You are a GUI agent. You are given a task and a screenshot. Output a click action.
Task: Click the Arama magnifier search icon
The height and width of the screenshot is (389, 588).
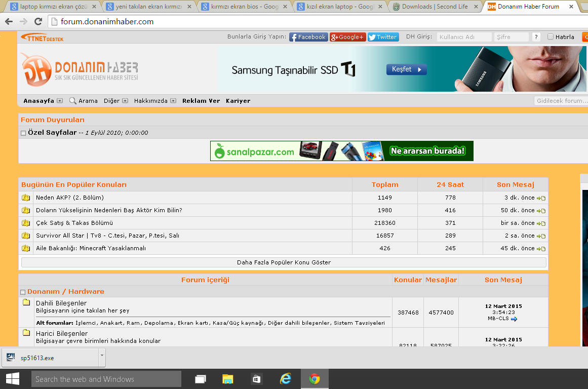[x=73, y=101]
